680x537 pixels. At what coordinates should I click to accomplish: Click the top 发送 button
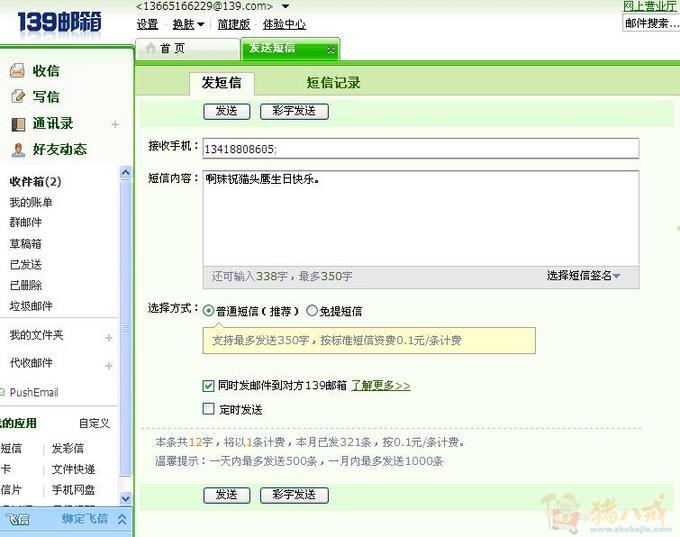pyautogui.click(x=227, y=111)
